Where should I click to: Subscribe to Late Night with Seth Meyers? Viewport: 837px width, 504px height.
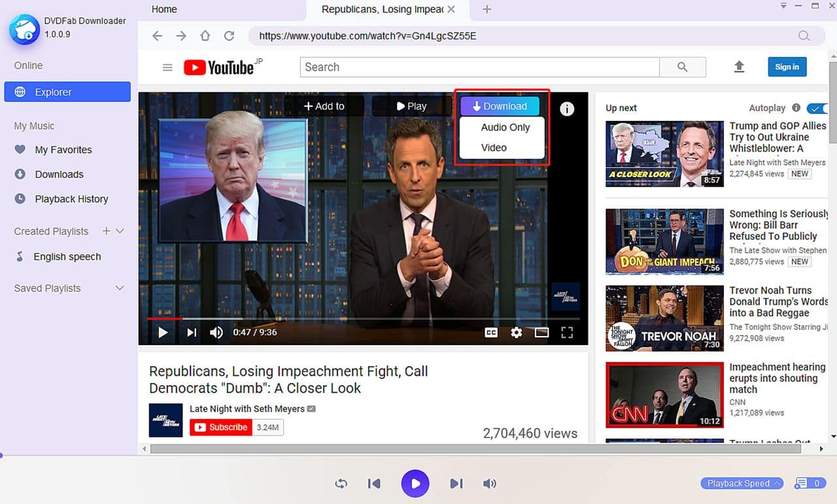pos(220,427)
